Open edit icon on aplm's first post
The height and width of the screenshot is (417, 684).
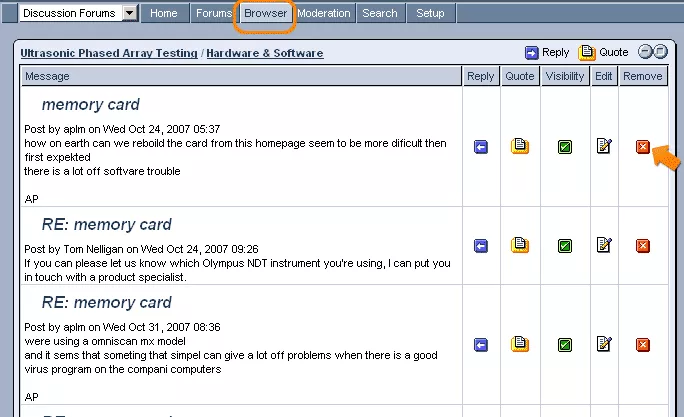604,147
